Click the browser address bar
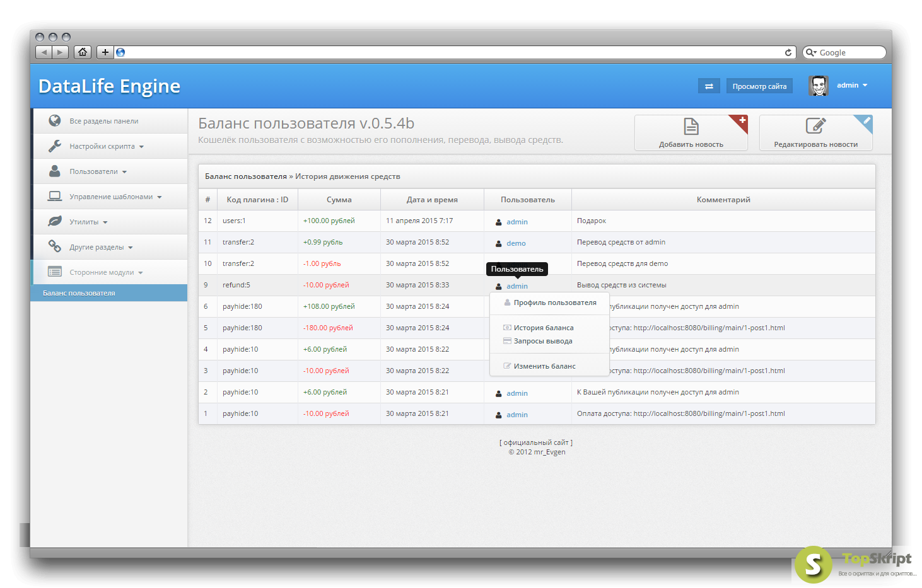Viewport: 922px width, 588px height. 454,52
